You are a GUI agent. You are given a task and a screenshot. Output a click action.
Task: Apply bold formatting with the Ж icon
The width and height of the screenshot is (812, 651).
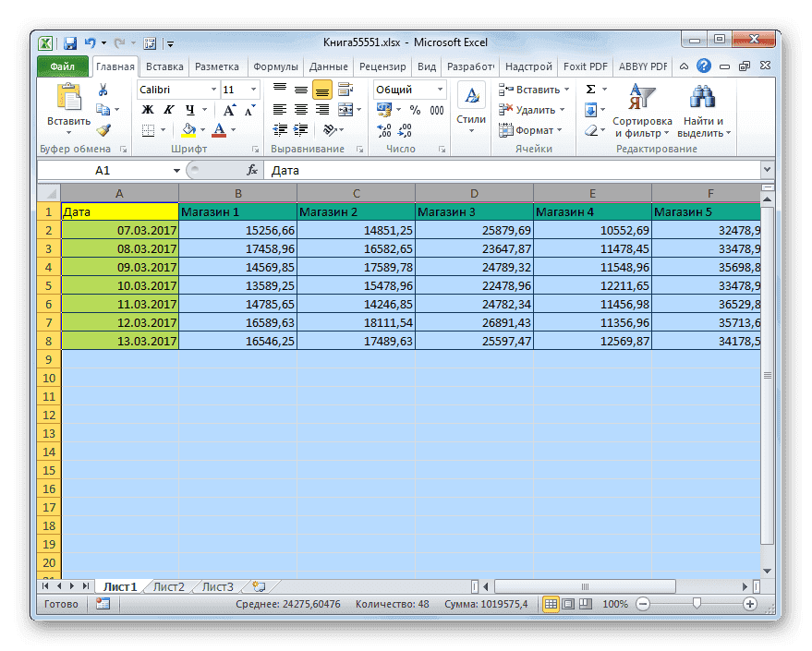[x=146, y=110]
